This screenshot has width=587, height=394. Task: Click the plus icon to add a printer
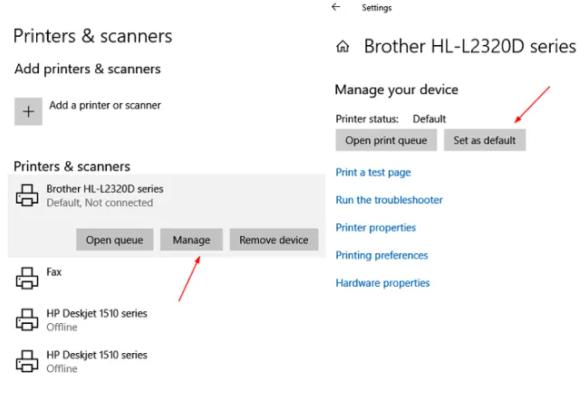[x=28, y=112]
